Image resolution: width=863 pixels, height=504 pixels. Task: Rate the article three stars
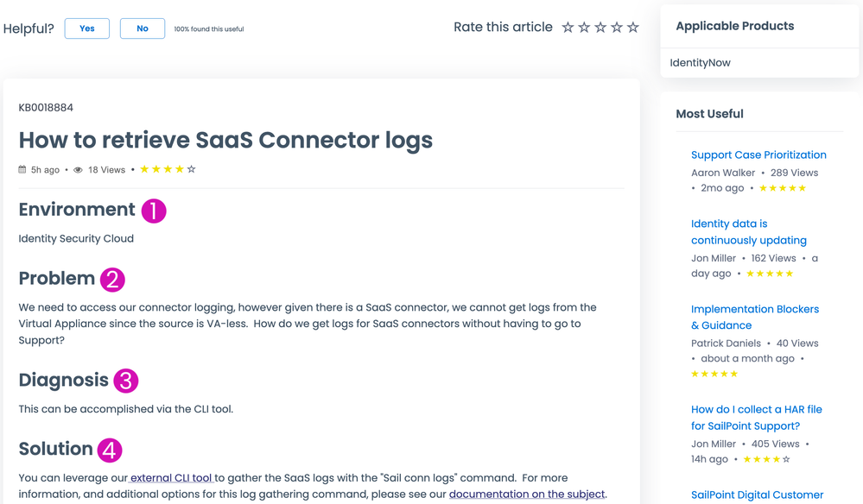[x=600, y=28]
